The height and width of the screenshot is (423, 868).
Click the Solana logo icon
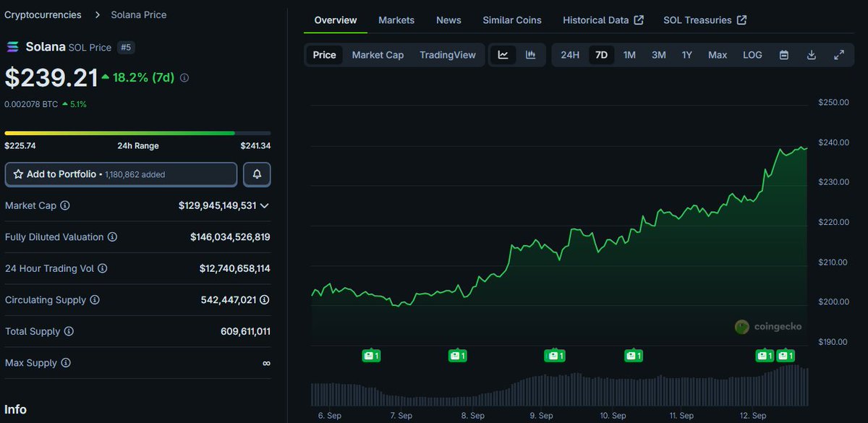[x=12, y=47]
